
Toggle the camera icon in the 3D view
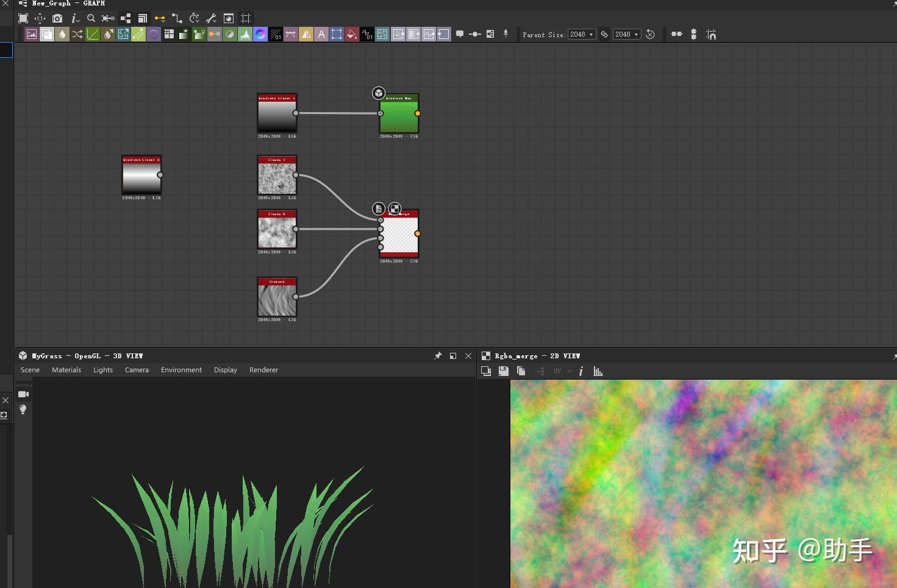23,394
